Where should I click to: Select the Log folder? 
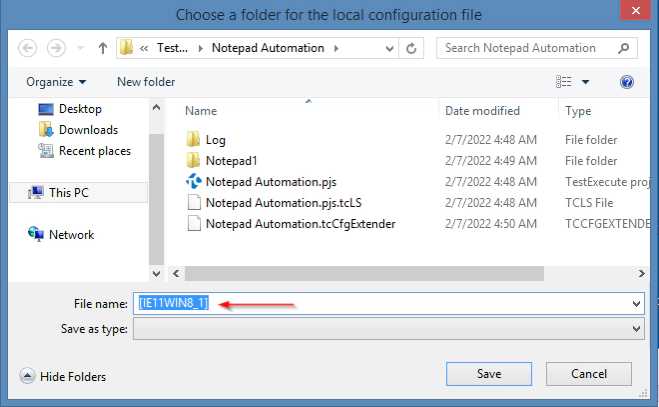pyautogui.click(x=215, y=140)
